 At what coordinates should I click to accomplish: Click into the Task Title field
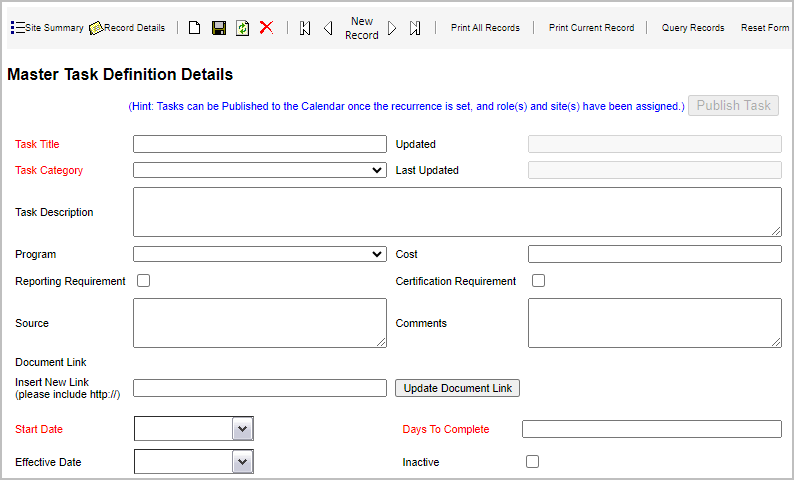[x=259, y=145]
